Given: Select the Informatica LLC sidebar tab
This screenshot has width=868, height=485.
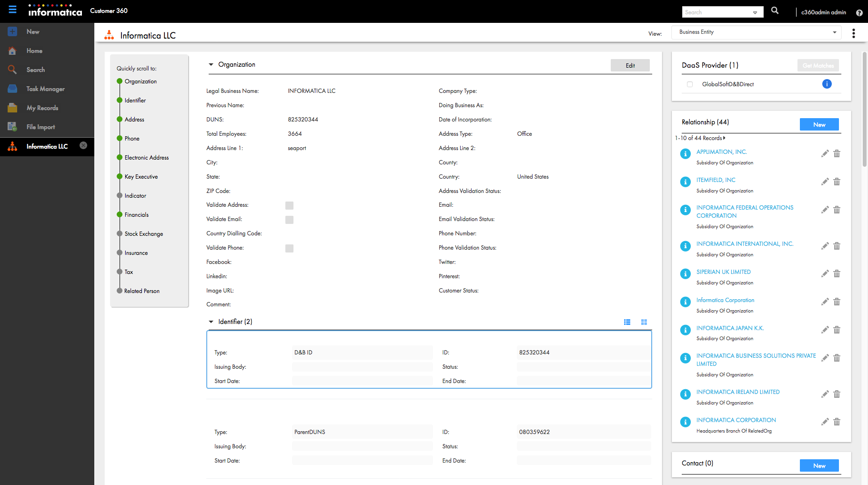Looking at the screenshot, I should [x=47, y=146].
